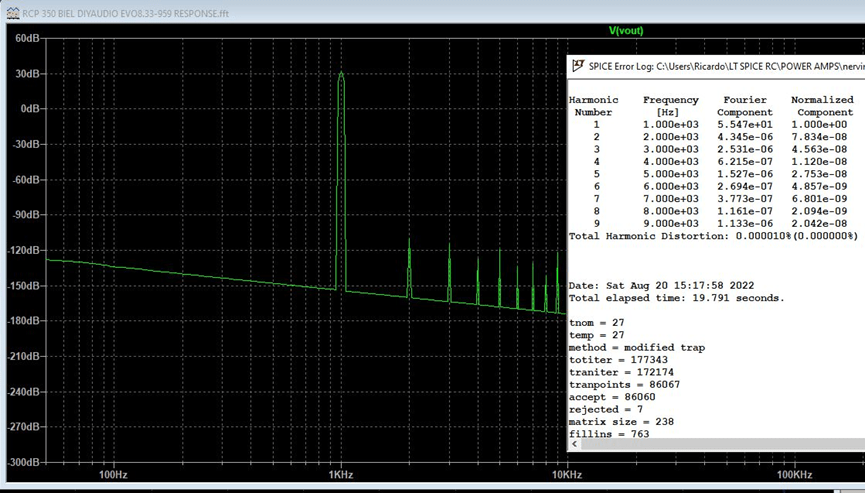Click the 5.547e+01 Fourier component value
This screenshot has width=865, height=493.
click(x=745, y=125)
